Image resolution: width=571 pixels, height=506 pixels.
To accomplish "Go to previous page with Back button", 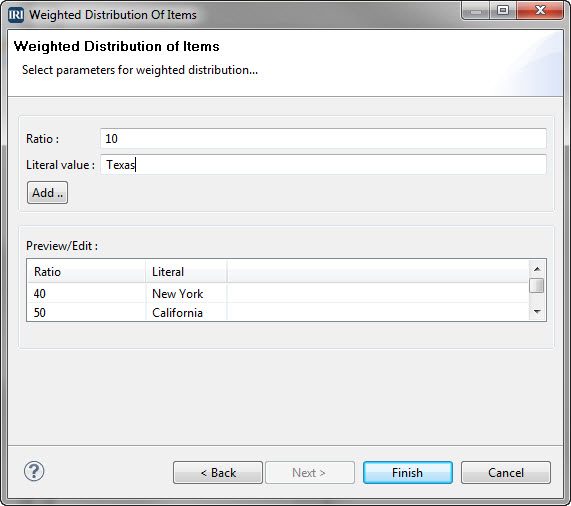I will click(x=218, y=473).
